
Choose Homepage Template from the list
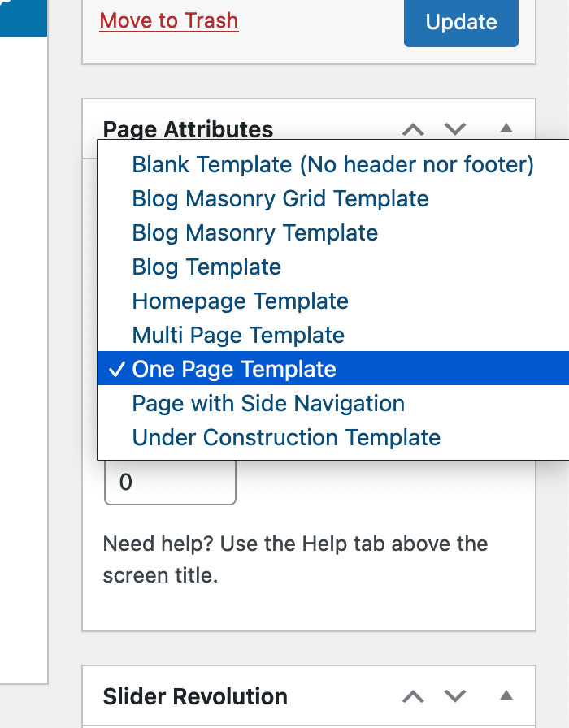(240, 301)
